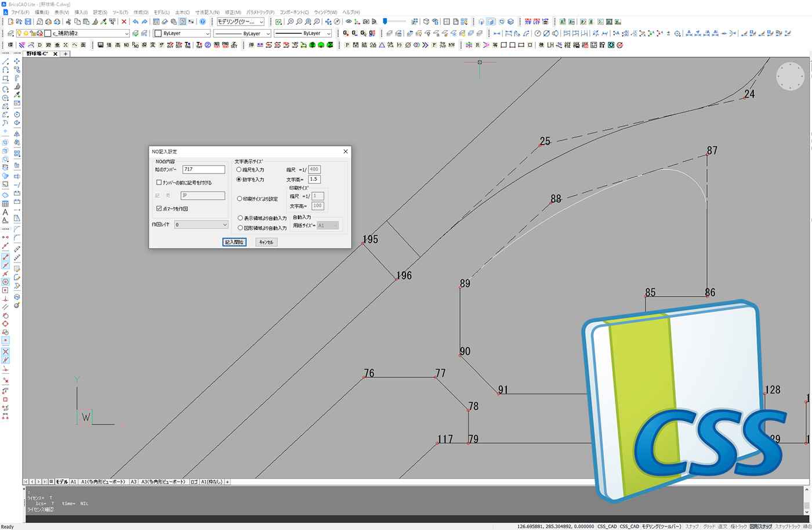812x530 pixels.
Task: Click the Diameter dimension icon
Action: click(x=546, y=33)
